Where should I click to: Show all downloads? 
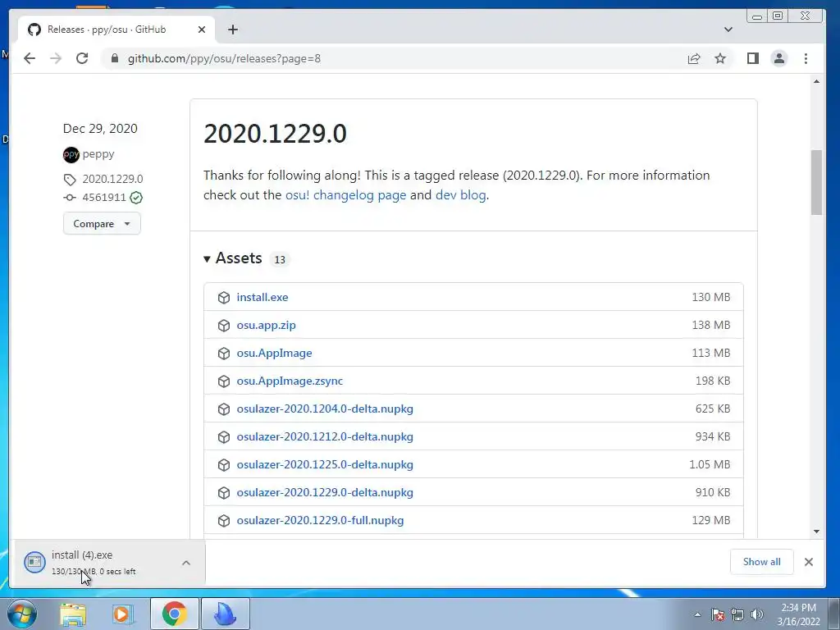(761, 561)
